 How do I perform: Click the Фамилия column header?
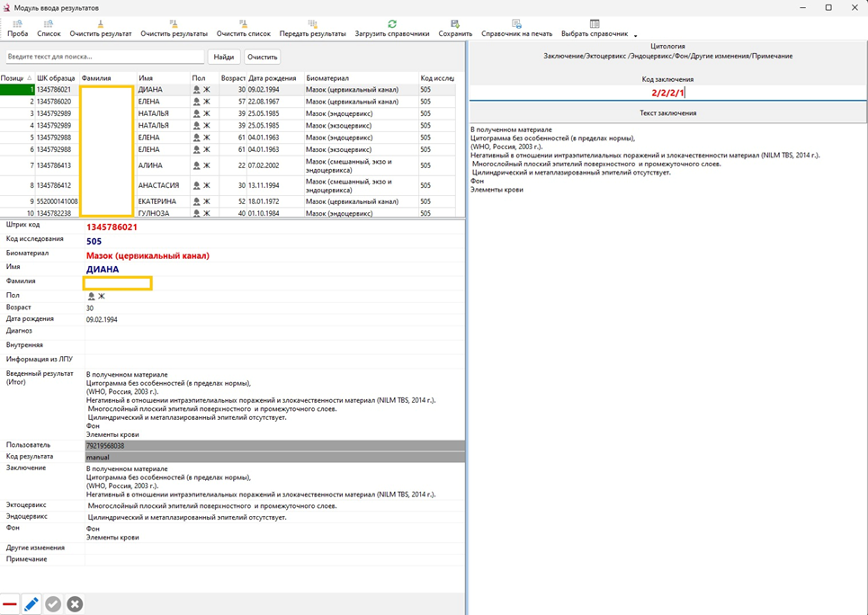(x=107, y=78)
